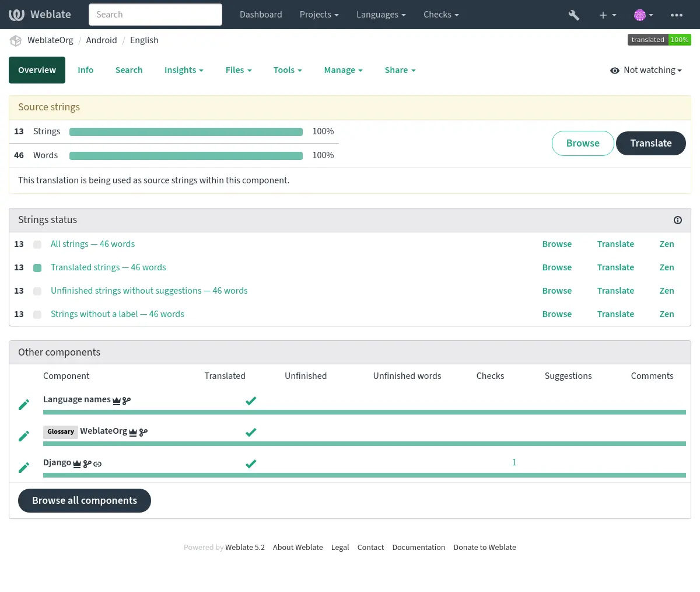Click the crown icon next to Language names
Image resolution: width=700 pixels, height=592 pixels.
117,401
